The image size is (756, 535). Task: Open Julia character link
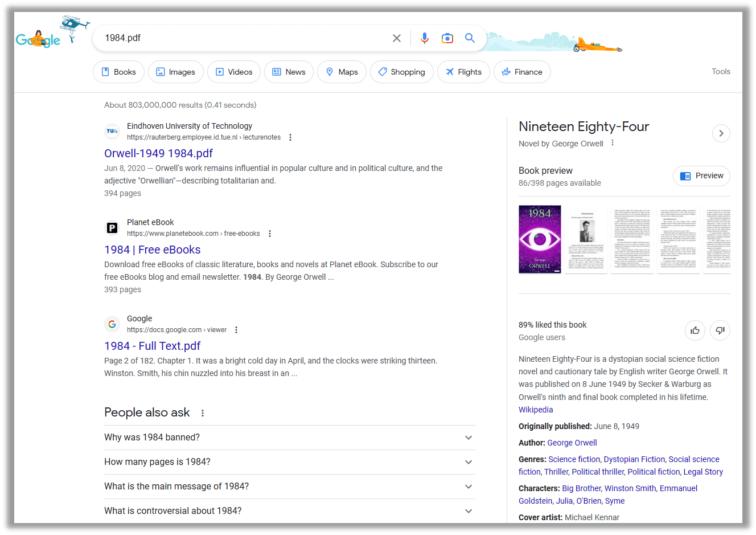click(x=564, y=501)
